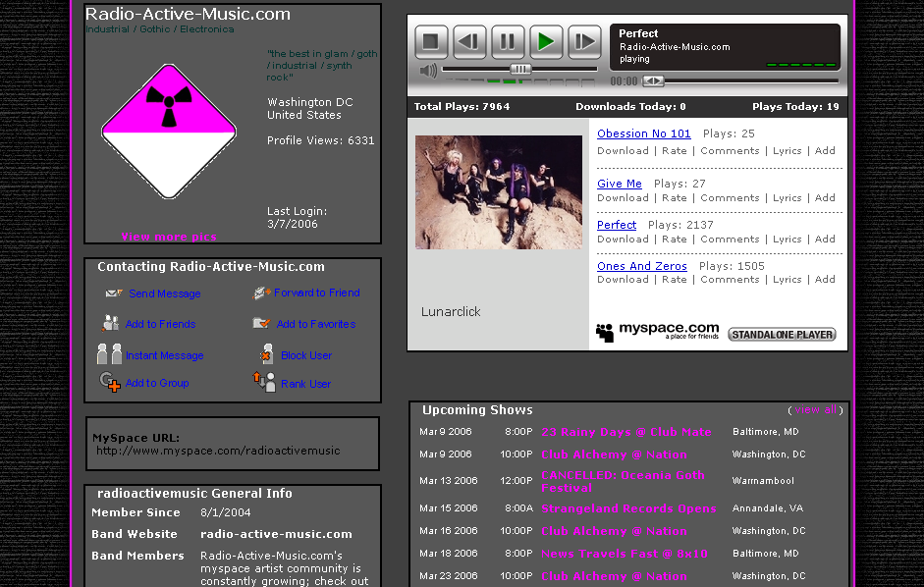The width and height of the screenshot is (924, 587).
Task: Open the News Travels Fast @ 8x10 show
Action: click(x=625, y=554)
